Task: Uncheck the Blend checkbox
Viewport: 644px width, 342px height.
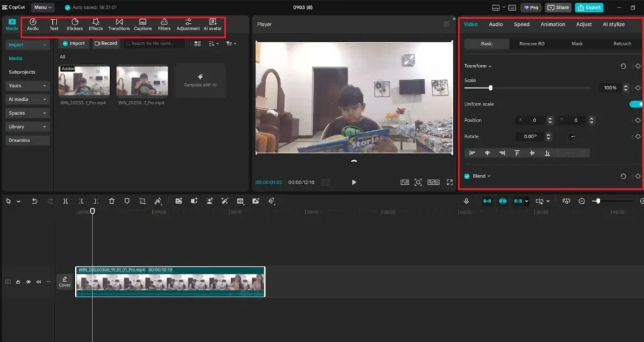Action: [x=467, y=176]
